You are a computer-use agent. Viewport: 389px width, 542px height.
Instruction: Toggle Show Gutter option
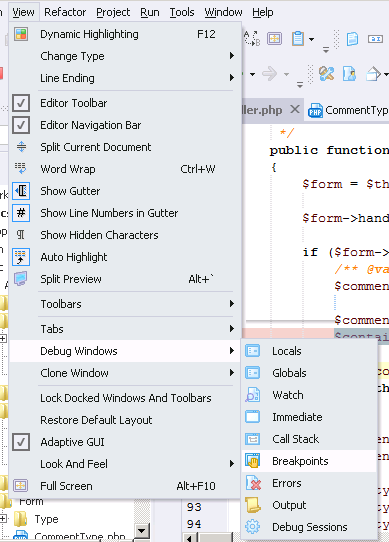point(125,191)
